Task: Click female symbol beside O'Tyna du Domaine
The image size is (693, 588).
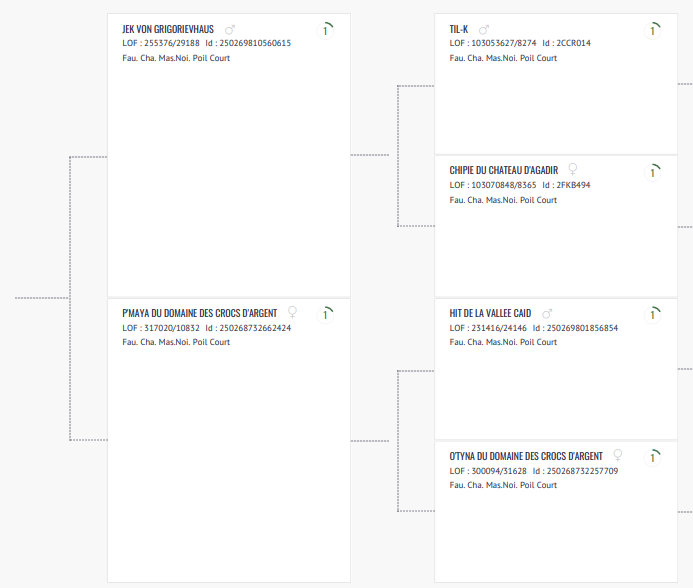Action: point(618,455)
